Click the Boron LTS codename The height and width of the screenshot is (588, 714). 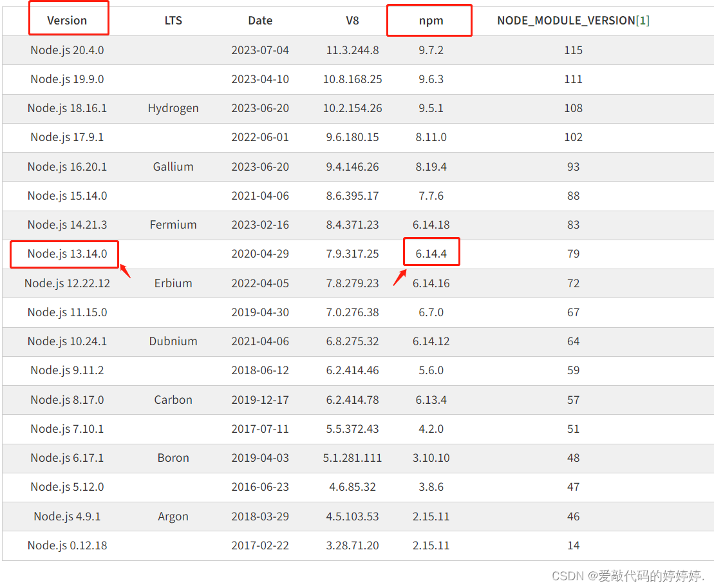tap(173, 458)
